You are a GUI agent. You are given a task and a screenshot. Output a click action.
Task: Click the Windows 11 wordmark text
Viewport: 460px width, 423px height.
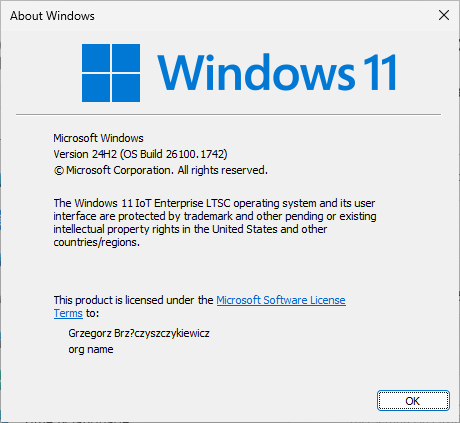tap(277, 72)
